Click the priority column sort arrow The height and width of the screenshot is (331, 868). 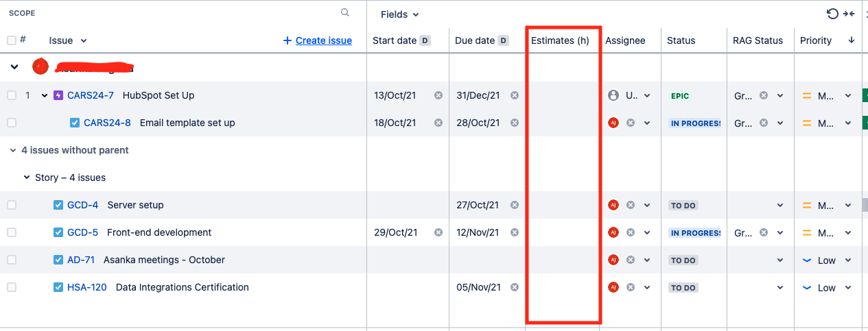[x=852, y=40]
